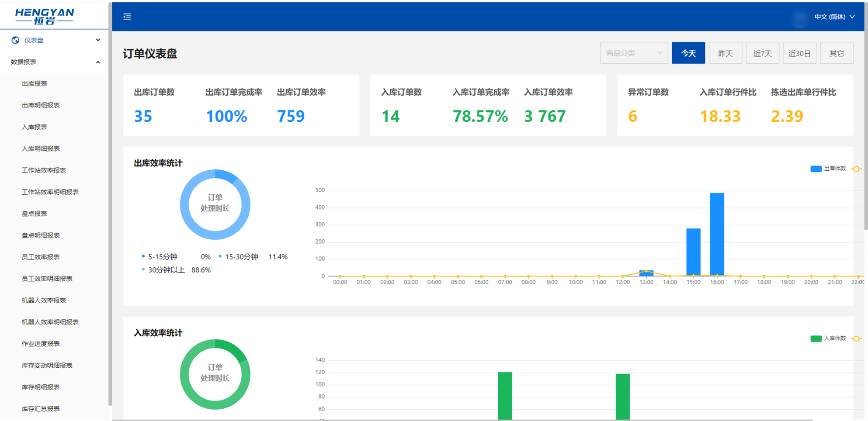Open the HENGYAN 恒岩 logo

(45, 16)
